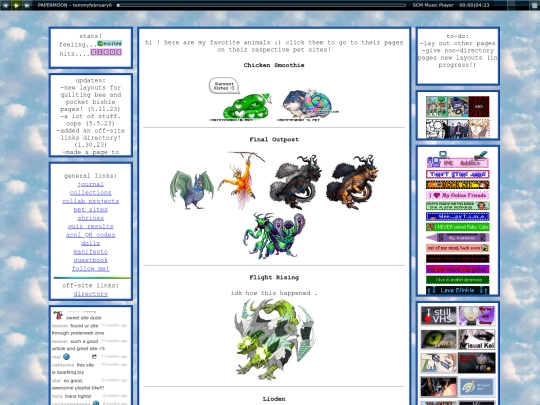
Task: Click the 'I ♥ My Online Friends' blinkie
Action: (x=458, y=195)
